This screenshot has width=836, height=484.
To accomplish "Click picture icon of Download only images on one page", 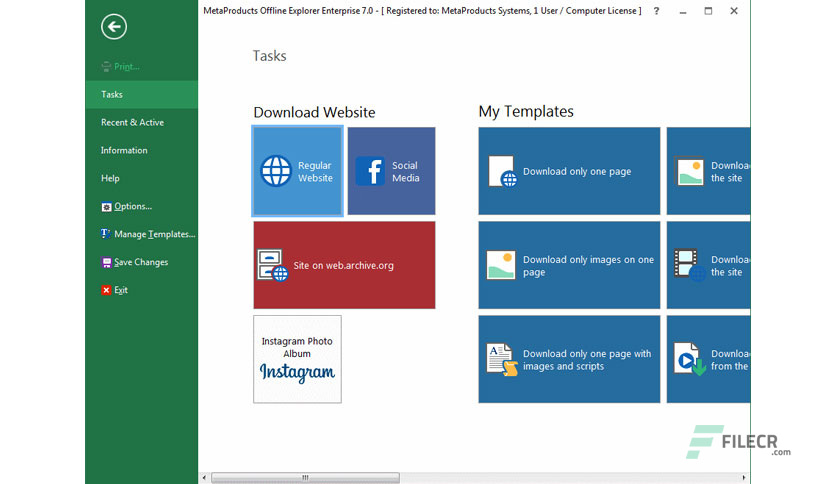I will tap(501, 265).
